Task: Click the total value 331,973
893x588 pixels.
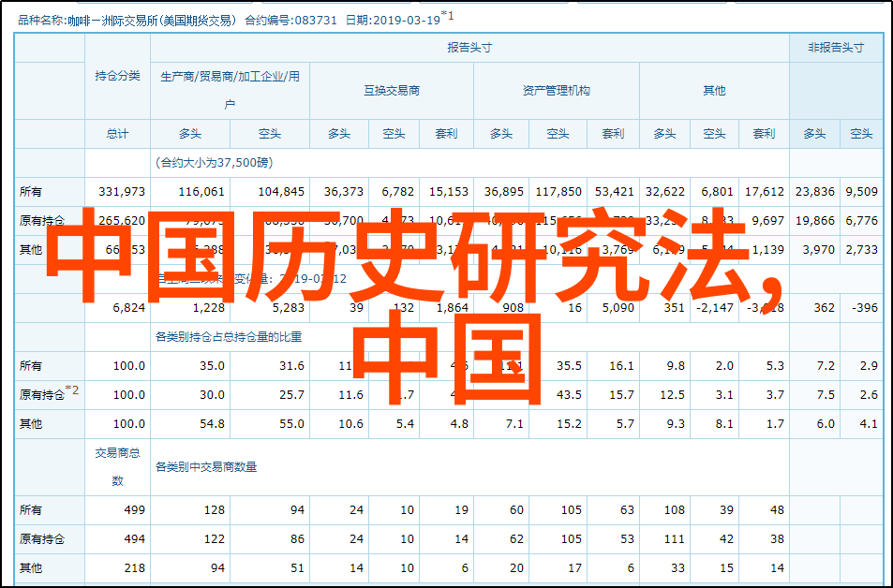Action: pos(122,191)
